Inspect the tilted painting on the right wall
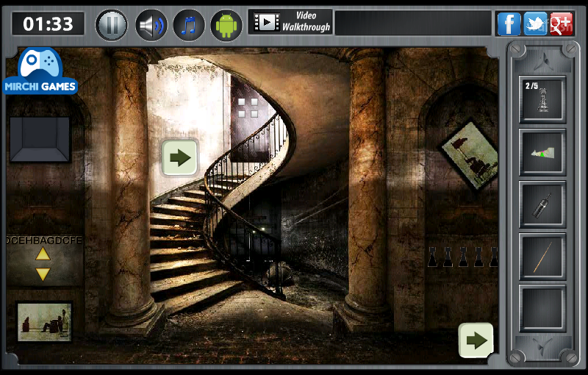The height and width of the screenshot is (375, 588). tap(470, 154)
